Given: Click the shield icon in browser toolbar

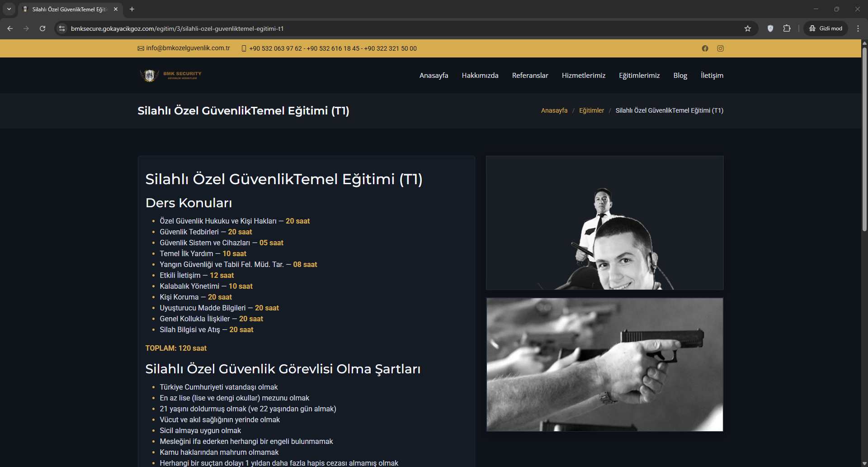Looking at the screenshot, I should click(770, 29).
